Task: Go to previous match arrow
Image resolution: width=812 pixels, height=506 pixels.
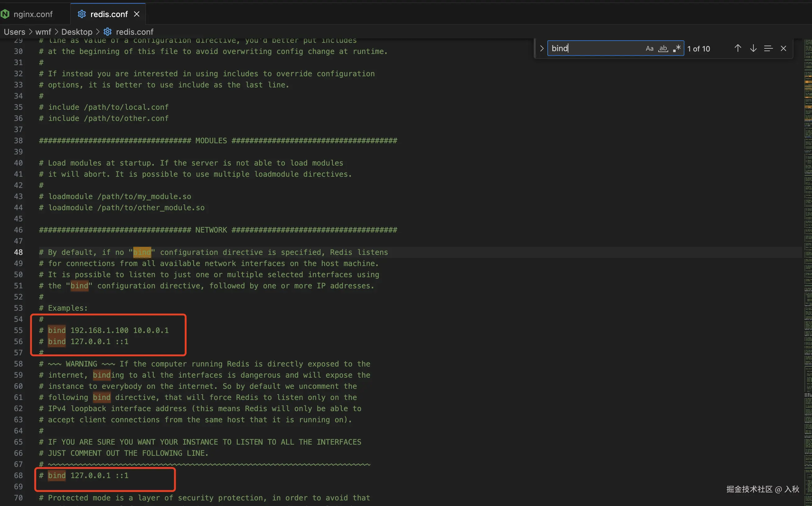Action: tap(737, 49)
